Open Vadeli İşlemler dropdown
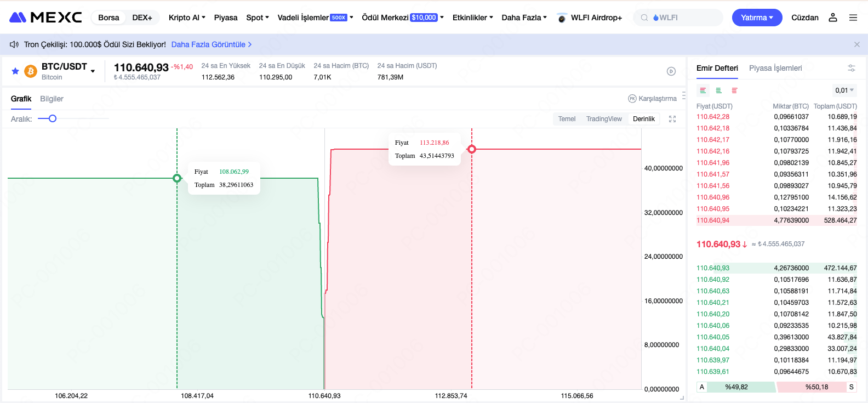Screen dimensions: 868x403 (315, 18)
